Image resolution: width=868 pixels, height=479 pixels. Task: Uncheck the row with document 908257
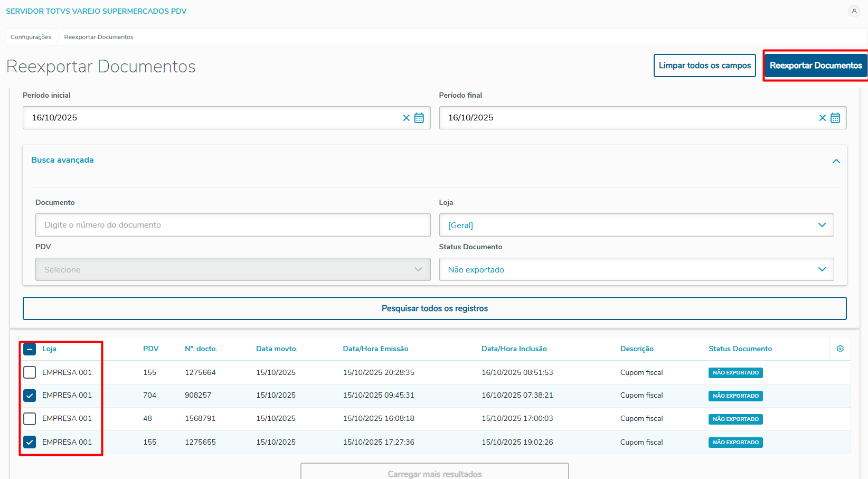point(30,395)
